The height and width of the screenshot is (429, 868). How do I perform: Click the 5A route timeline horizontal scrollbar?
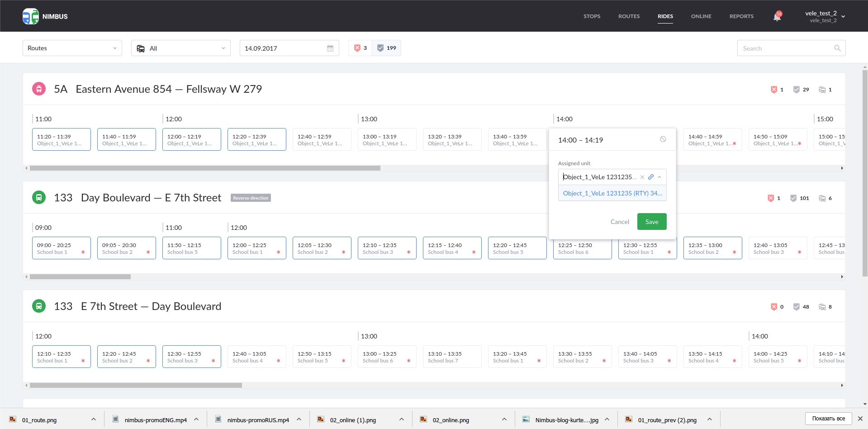pos(205,168)
